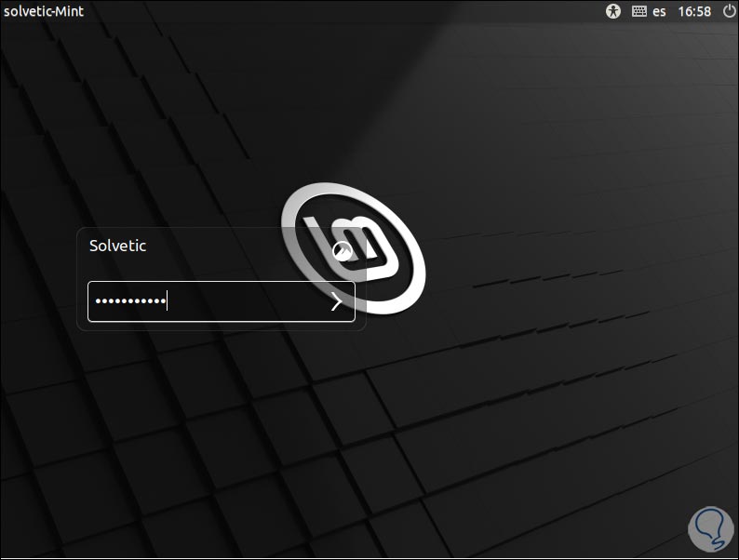Click the clock showing 16:58
The image size is (739, 560).
click(694, 11)
